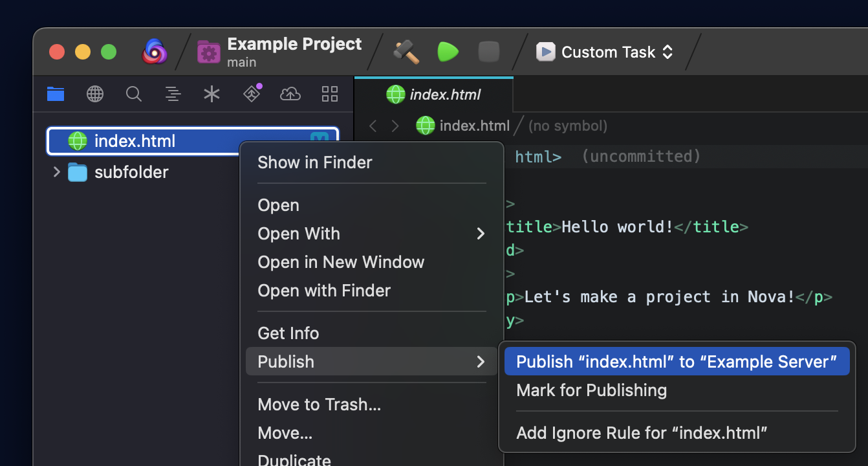This screenshot has height=466, width=868.
Task: Choose Get Info
Action: click(288, 333)
